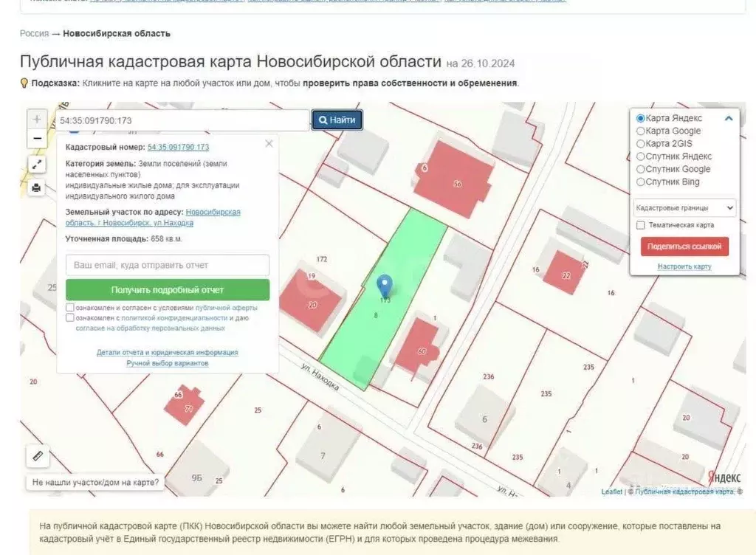Open the Кадастровые границы dropdown
Screen dimensions: 756x555
pos(683,207)
